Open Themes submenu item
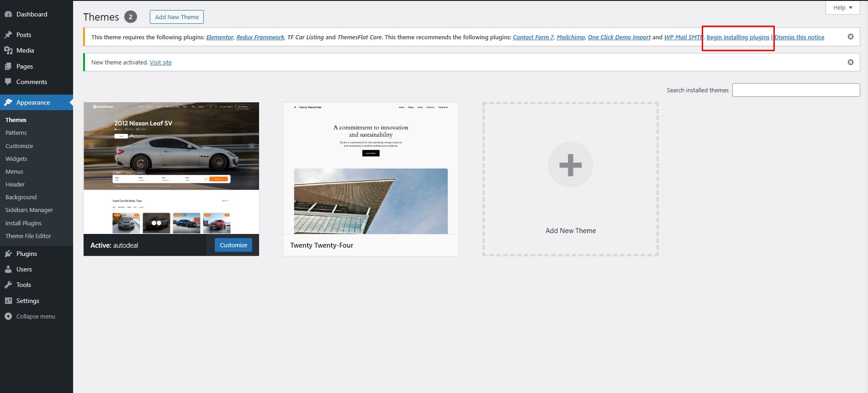Image resolution: width=868 pixels, height=393 pixels. point(16,120)
